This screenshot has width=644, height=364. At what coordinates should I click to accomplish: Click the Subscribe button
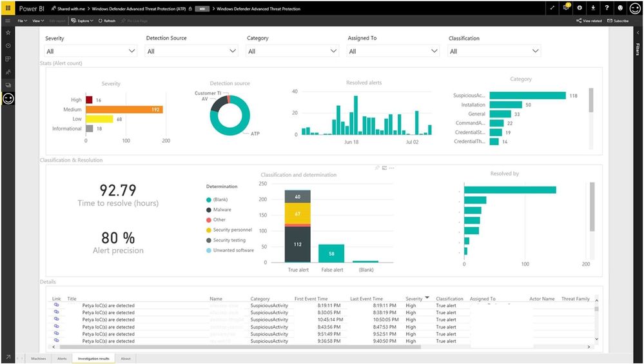pos(618,21)
